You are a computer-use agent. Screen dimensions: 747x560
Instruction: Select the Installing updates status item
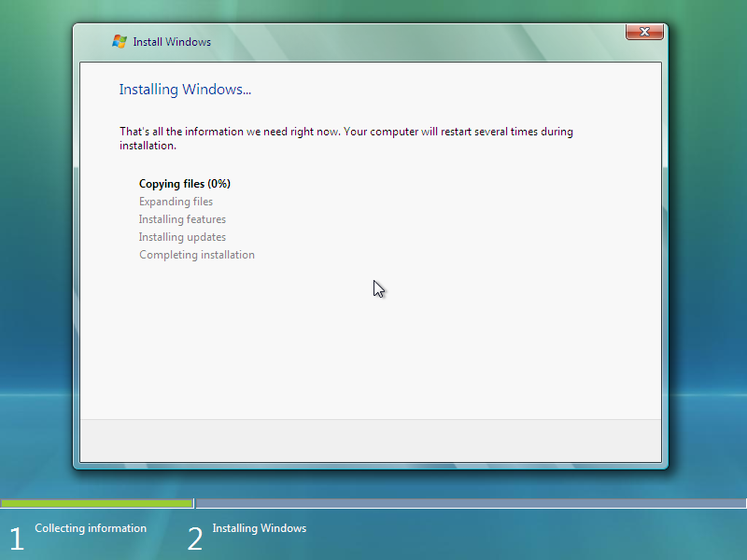click(x=182, y=236)
